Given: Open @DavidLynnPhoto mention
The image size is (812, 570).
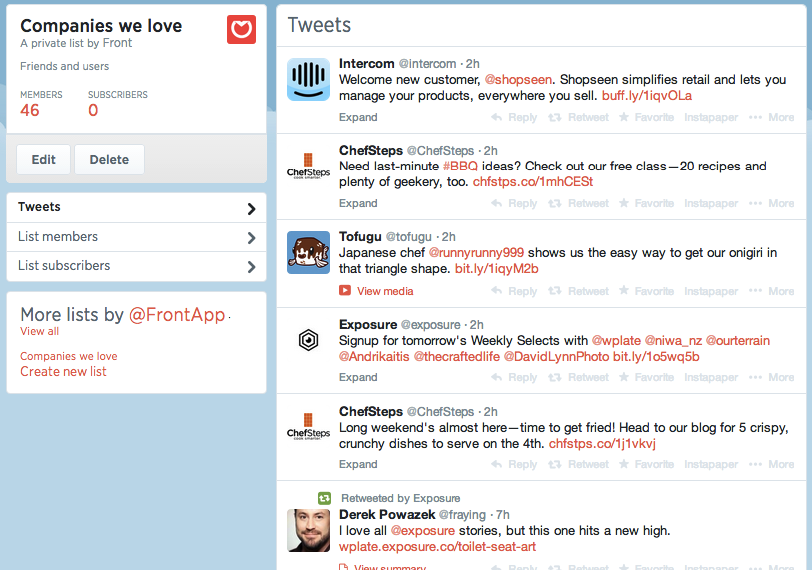Looking at the screenshot, I should [x=556, y=357].
